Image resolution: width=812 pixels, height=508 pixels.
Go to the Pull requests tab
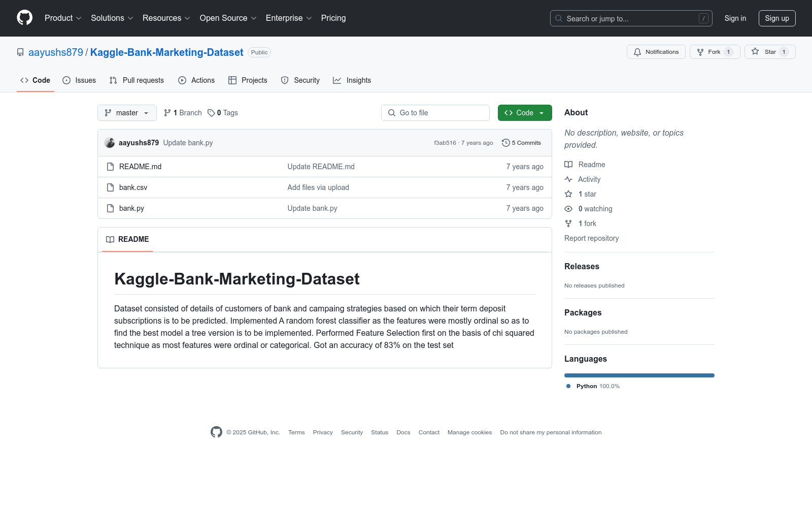pos(137,80)
